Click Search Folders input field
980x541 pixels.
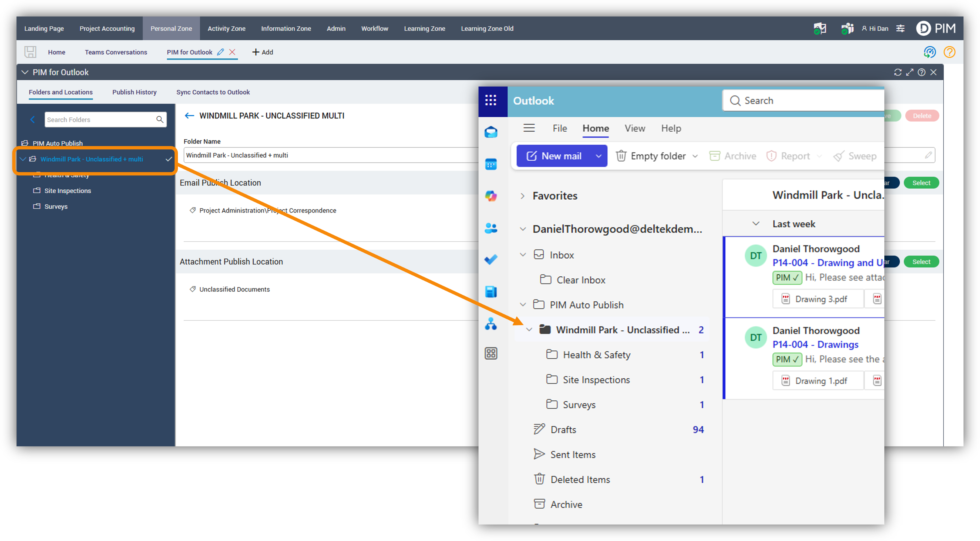100,120
